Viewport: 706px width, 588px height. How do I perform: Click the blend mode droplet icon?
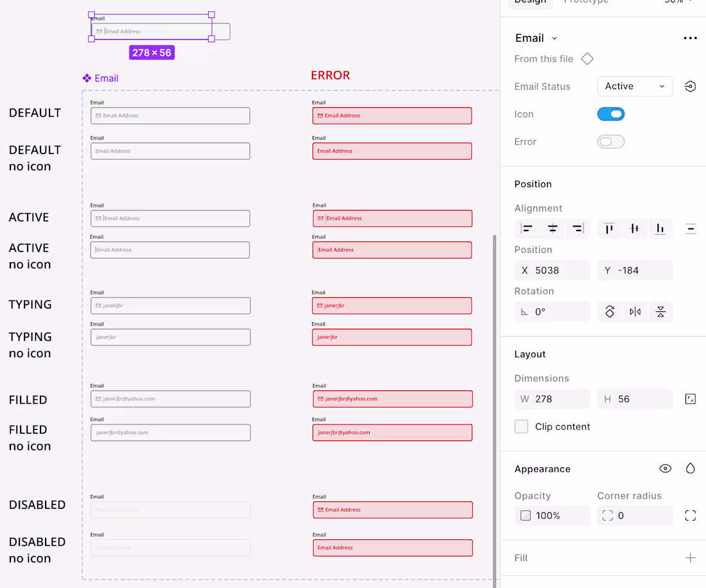tap(690, 469)
